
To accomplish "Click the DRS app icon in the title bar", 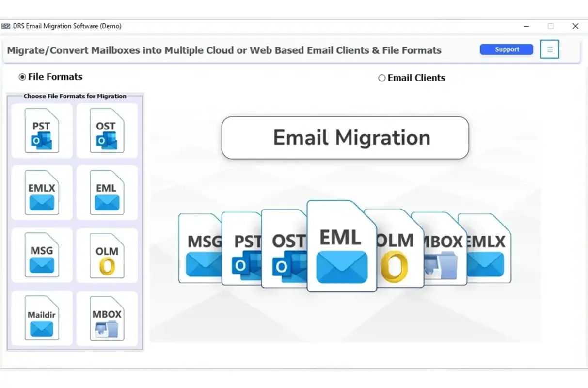I will pos(5,26).
